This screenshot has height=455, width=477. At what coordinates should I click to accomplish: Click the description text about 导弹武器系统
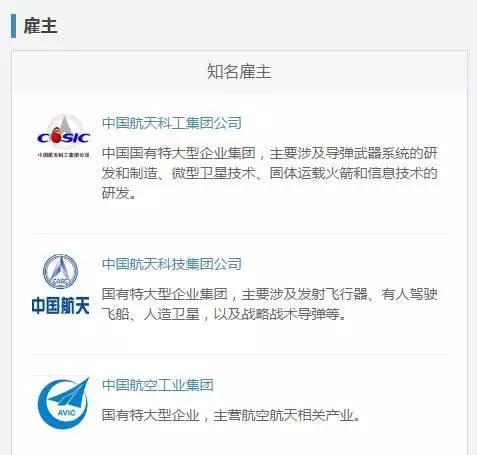269,173
